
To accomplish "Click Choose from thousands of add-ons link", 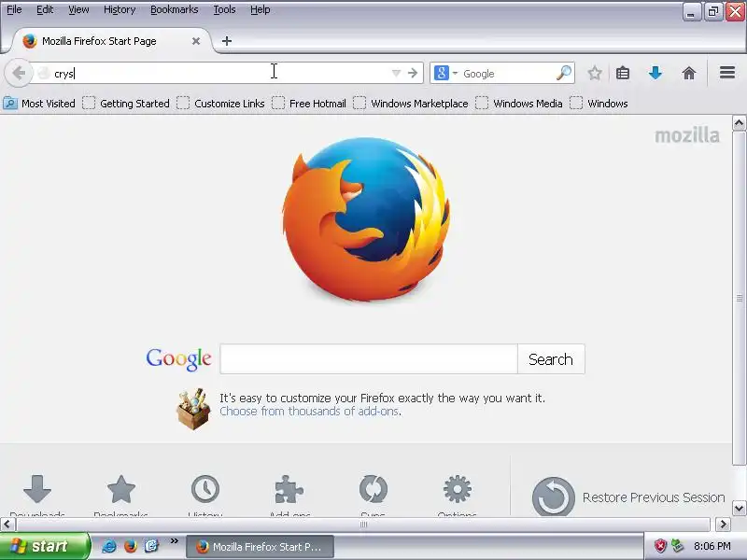I will (x=309, y=411).
